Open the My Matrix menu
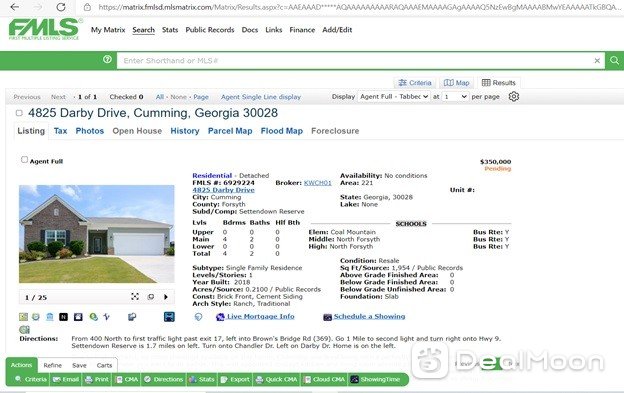 [x=108, y=30]
